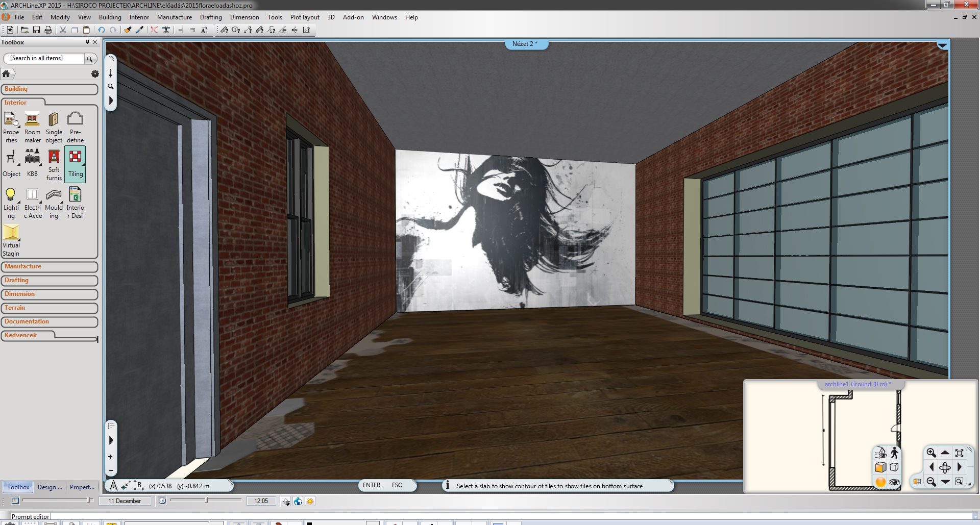
Task: Open the interior Properties tool
Action: pyautogui.click(x=11, y=127)
